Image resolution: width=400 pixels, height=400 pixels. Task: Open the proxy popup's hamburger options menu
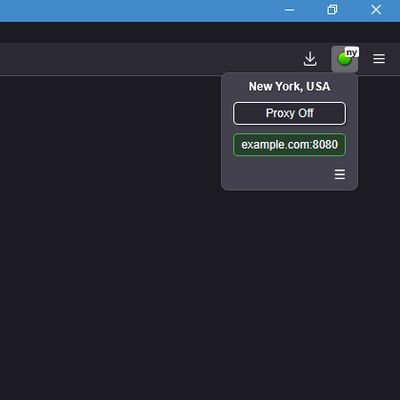pyautogui.click(x=340, y=174)
